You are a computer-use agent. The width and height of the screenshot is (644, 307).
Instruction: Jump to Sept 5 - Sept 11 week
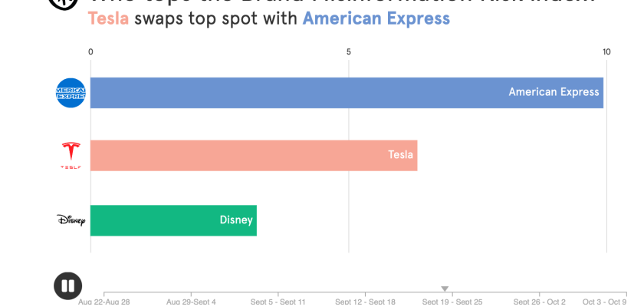(278, 302)
